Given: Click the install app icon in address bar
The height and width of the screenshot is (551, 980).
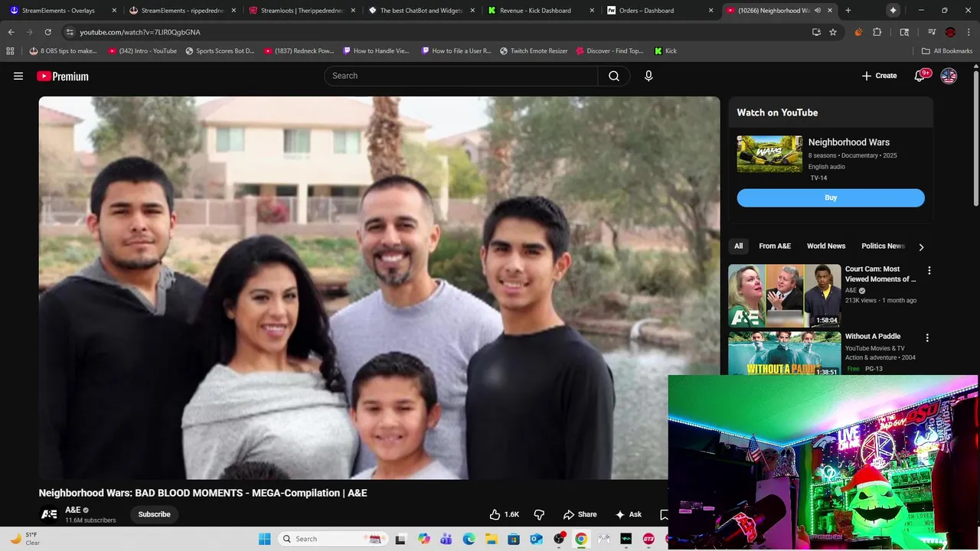Looking at the screenshot, I should [816, 32].
